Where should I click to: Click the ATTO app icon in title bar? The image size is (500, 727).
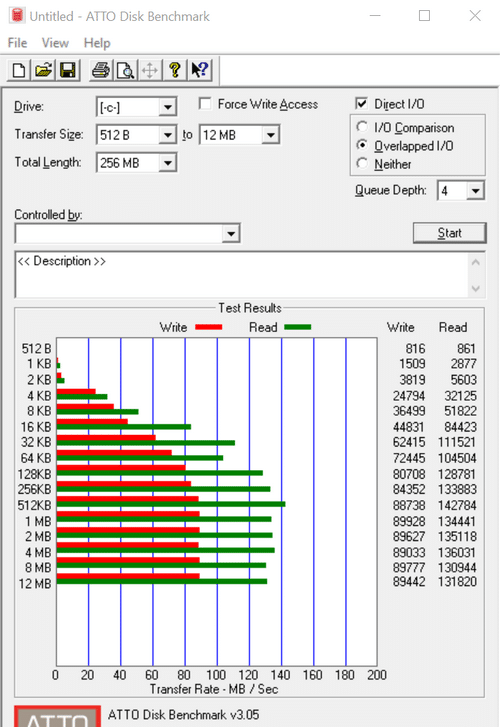tap(17, 16)
